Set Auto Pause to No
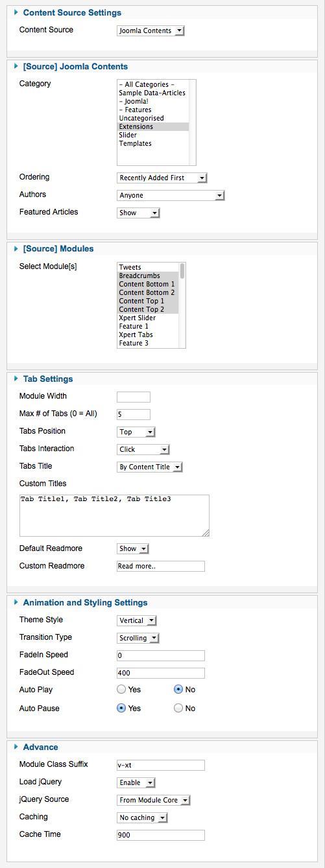 pyautogui.click(x=178, y=708)
